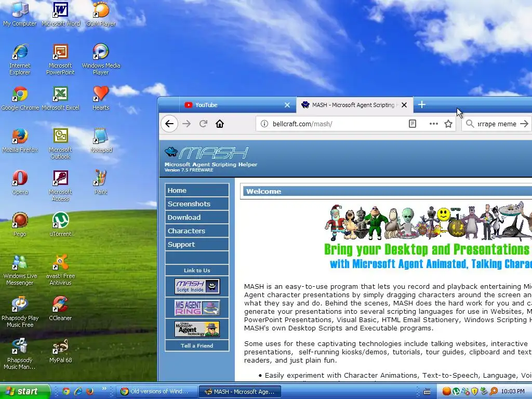Screen dimensions: 532x399
Task: Open Paint desktop shortcut
Action: [101, 182]
